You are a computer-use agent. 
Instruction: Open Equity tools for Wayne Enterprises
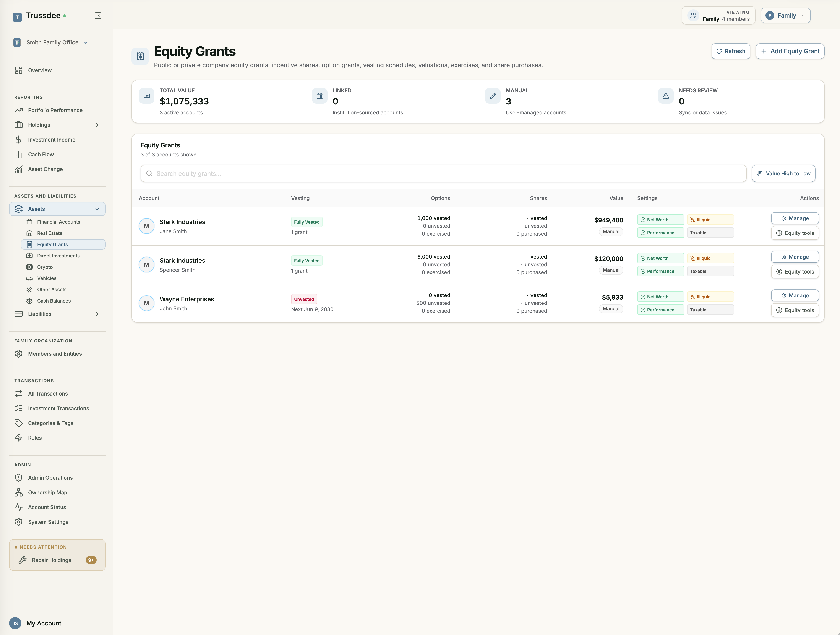pos(795,310)
